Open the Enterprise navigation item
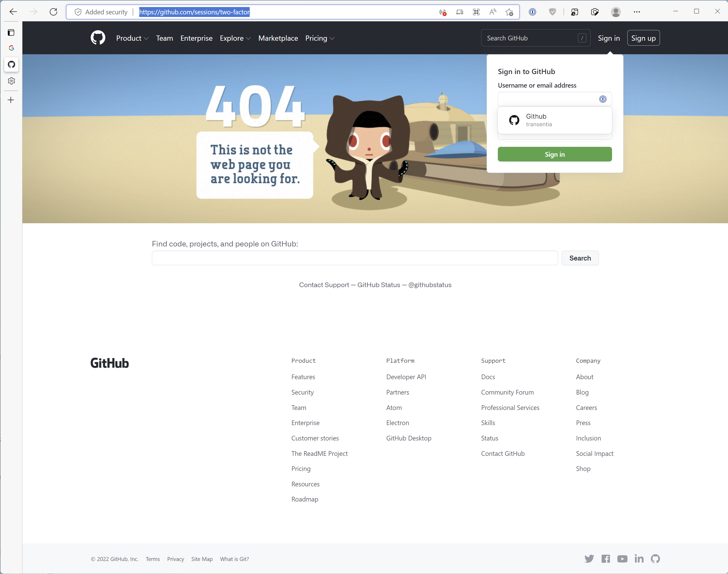Image resolution: width=728 pixels, height=574 pixels. pyautogui.click(x=196, y=38)
